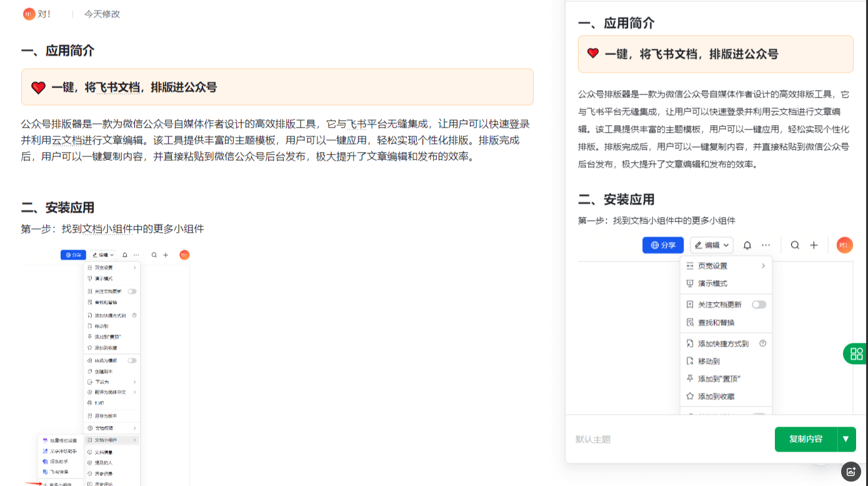Open 编辑 dropdown in right preview panel
Viewport: 868px width, 486px height.
click(x=712, y=245)
